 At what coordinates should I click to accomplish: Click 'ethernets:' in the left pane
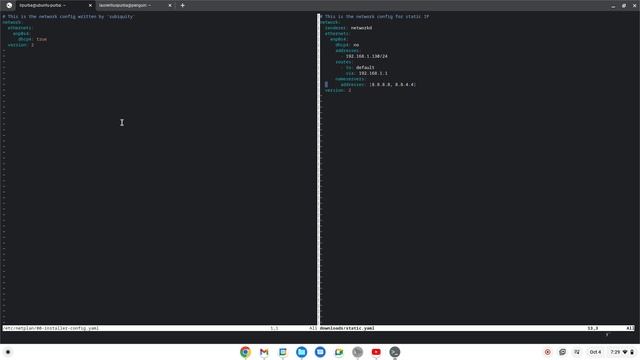(x=20, y=28)
